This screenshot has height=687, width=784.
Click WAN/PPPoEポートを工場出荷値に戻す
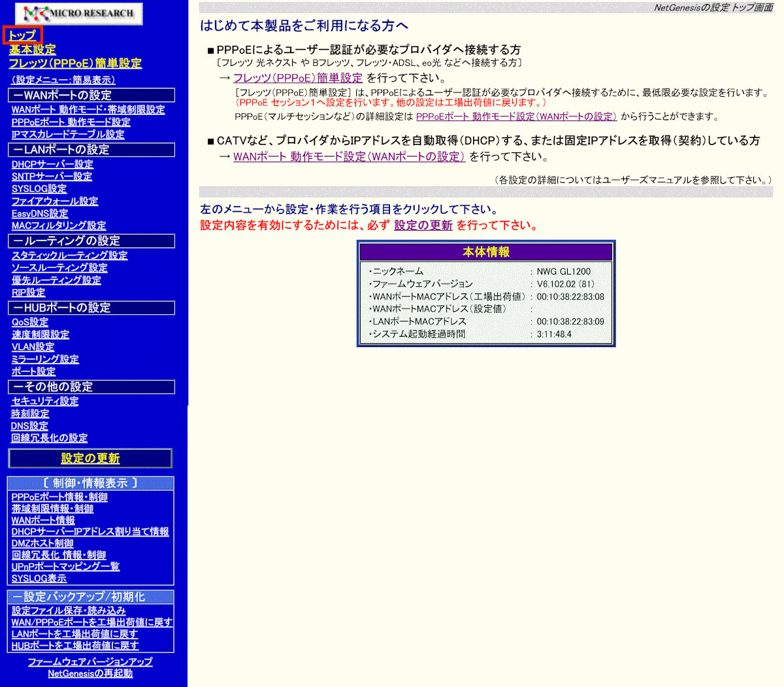[x=92, y=622]
